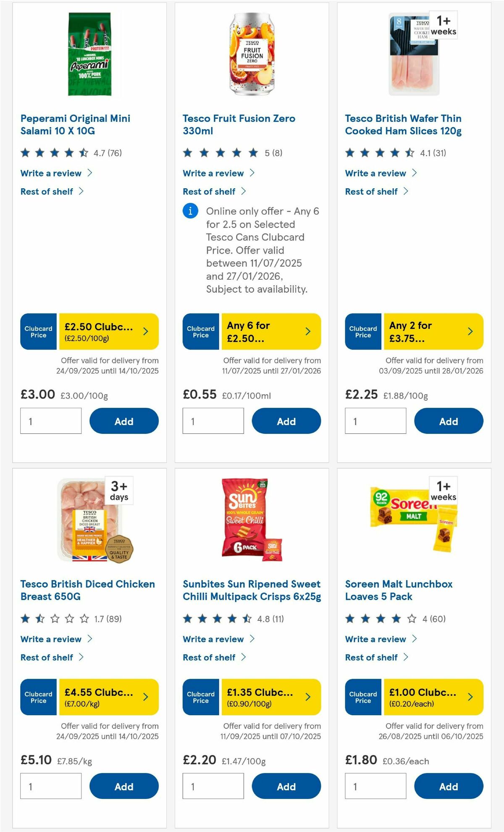The width and height of the screenshot is (504, 832).
Task: Click the quantity field for the ham slices
Action: 375,421
